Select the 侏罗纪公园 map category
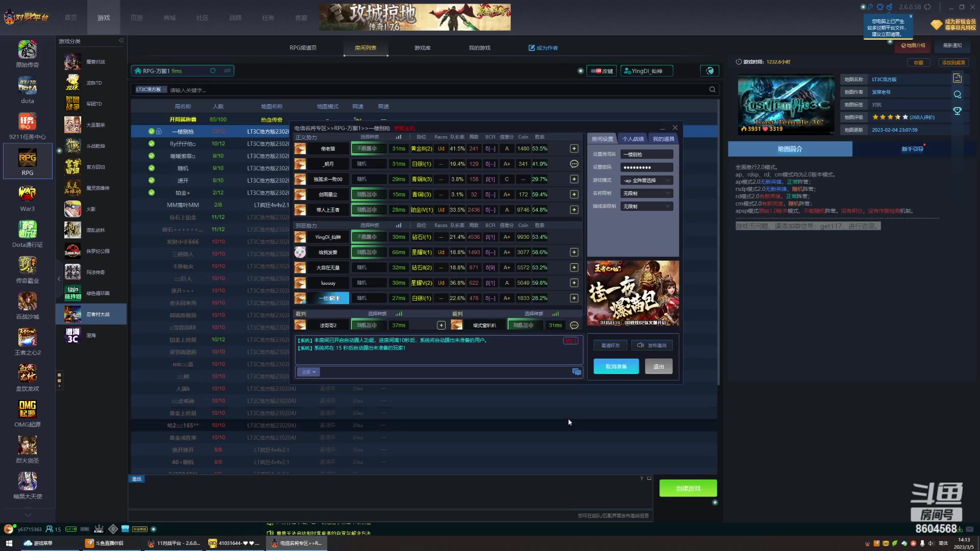 point(91,251)
